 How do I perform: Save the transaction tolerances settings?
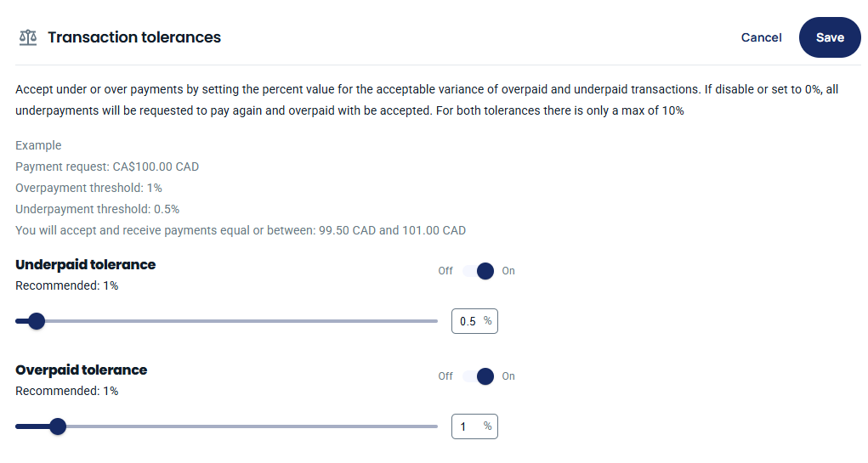coord(830,37)
